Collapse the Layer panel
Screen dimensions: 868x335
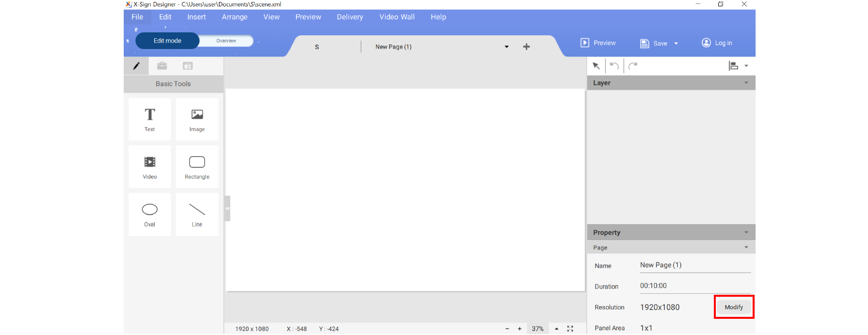(746, 83)
